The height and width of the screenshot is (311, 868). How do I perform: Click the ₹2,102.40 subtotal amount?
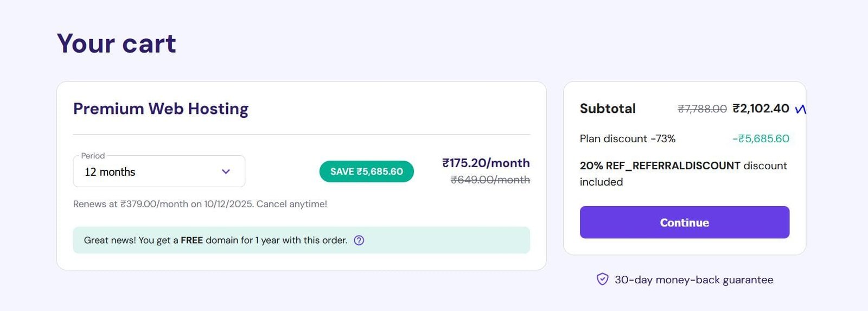(761, 109)
